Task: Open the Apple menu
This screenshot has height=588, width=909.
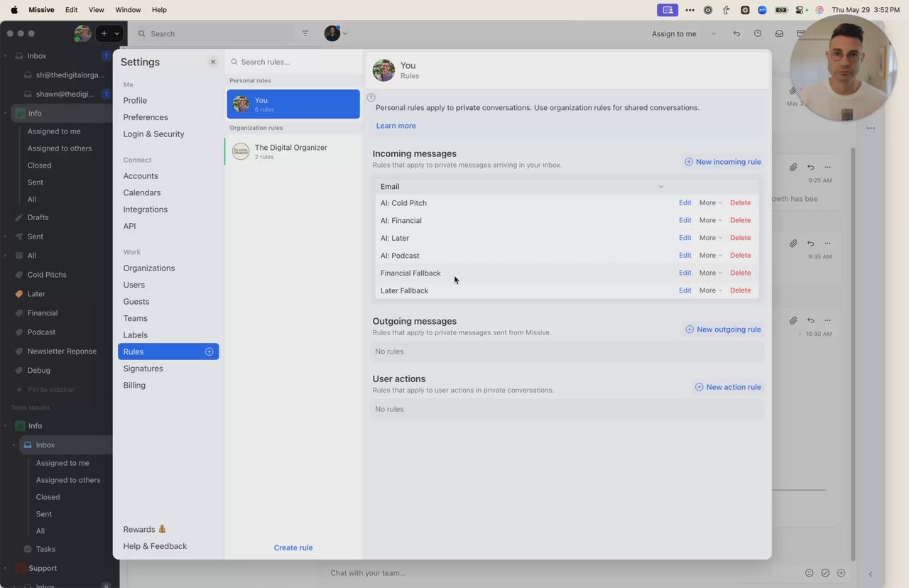Action: pos(13,10)
